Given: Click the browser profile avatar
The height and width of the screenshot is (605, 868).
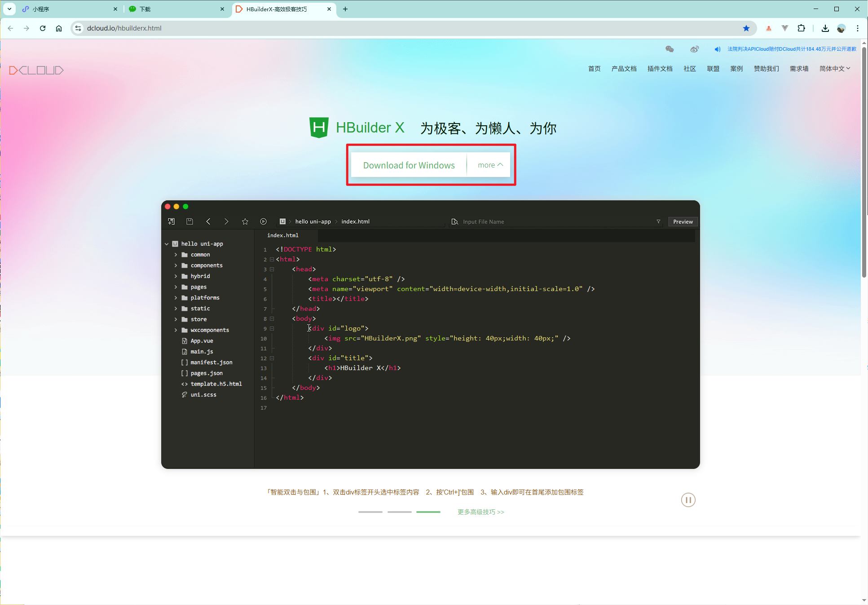Looking at the screenshot, I should (x=841, y=28).
